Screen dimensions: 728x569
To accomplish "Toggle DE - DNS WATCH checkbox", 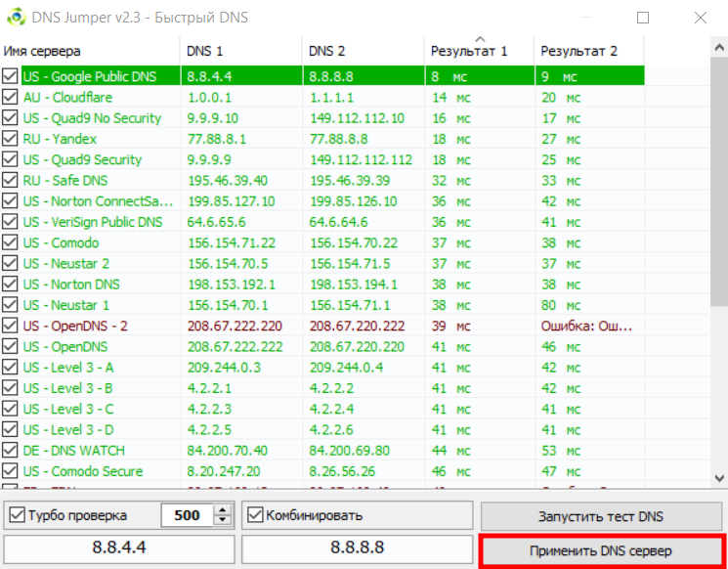I will click(x=10, y=450).
